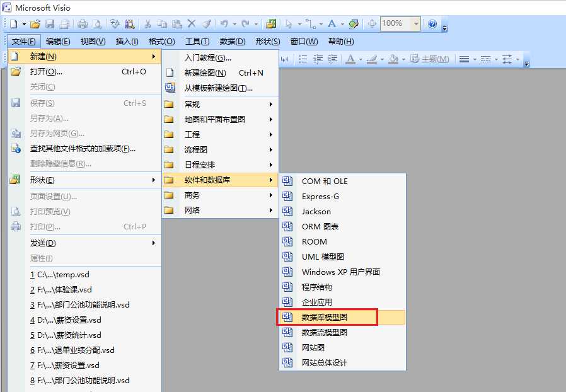Viewport: 566px width, 392px height.
Task: Open the Research binoculars icon
Action: (x=130, y=24)
